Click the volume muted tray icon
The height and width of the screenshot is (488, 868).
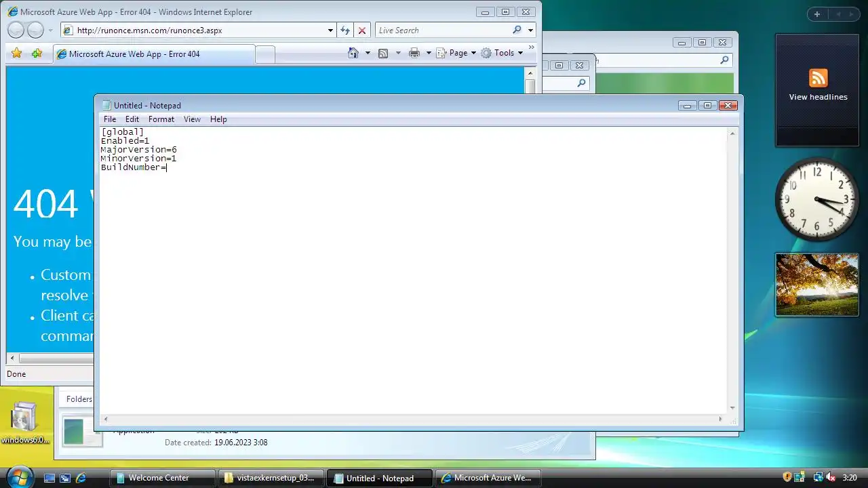click(831, 477)
